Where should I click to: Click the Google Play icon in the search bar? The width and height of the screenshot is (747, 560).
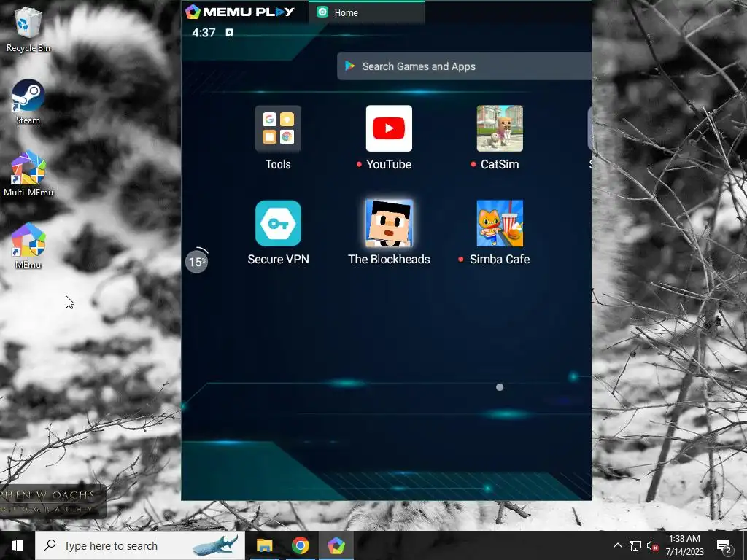pyautogui.click(x=350, y=66)
